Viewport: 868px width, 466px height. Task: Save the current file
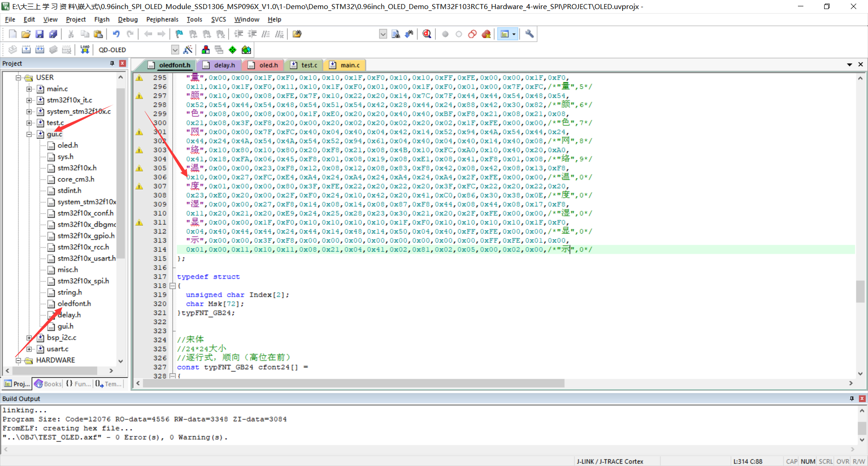39,34
